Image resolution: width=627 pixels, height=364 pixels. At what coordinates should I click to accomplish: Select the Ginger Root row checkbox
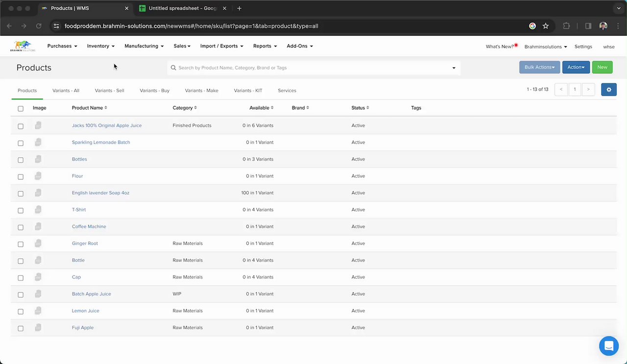coord(21,244)
